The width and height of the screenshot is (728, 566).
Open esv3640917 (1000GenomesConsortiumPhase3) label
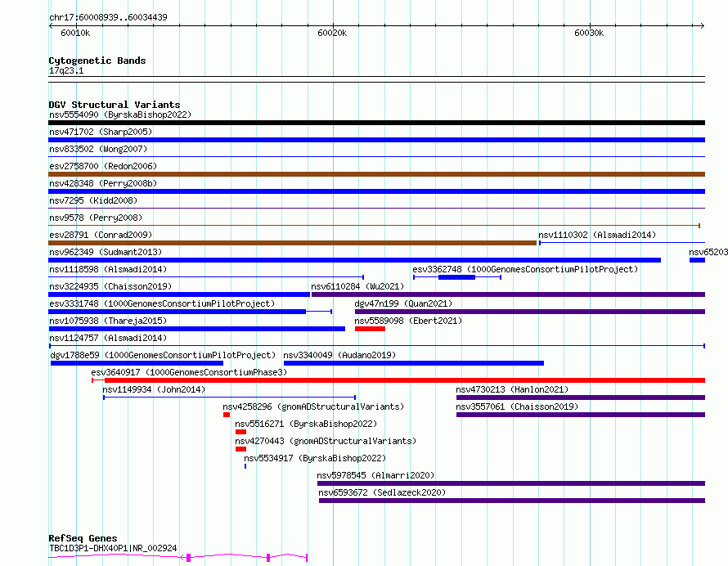[189, 372]
